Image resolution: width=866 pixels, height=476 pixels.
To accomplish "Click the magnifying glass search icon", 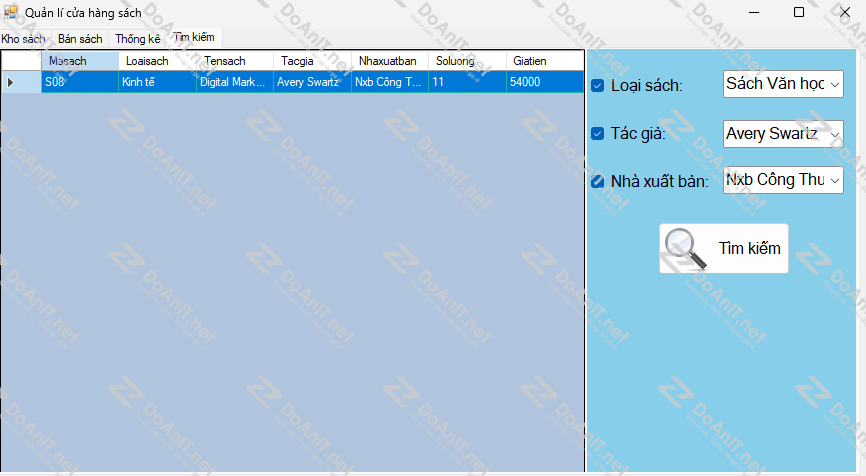I will coord(684,249).
